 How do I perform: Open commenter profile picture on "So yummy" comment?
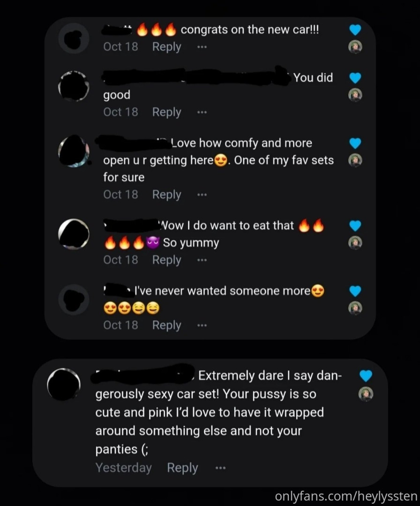click(x=74, y=234)
